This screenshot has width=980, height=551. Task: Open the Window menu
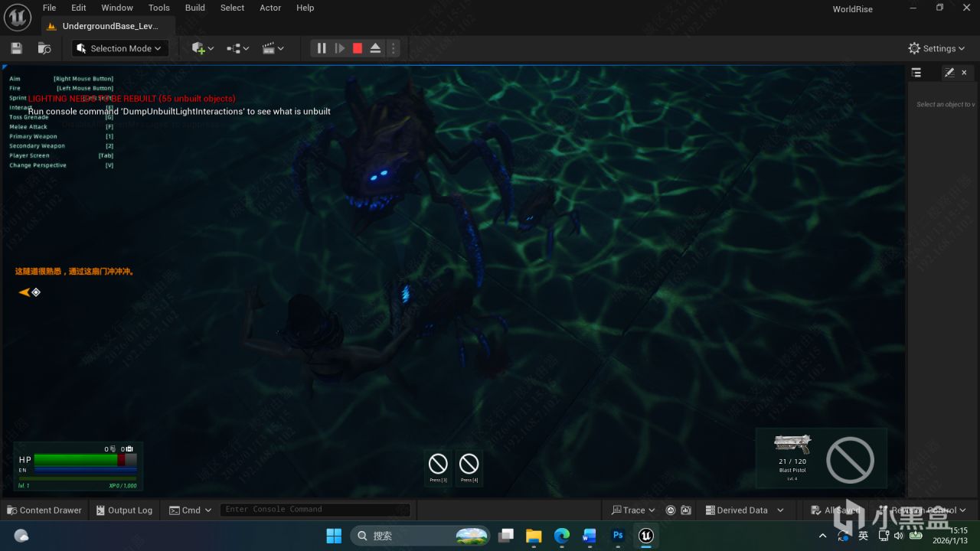(117, 8)
